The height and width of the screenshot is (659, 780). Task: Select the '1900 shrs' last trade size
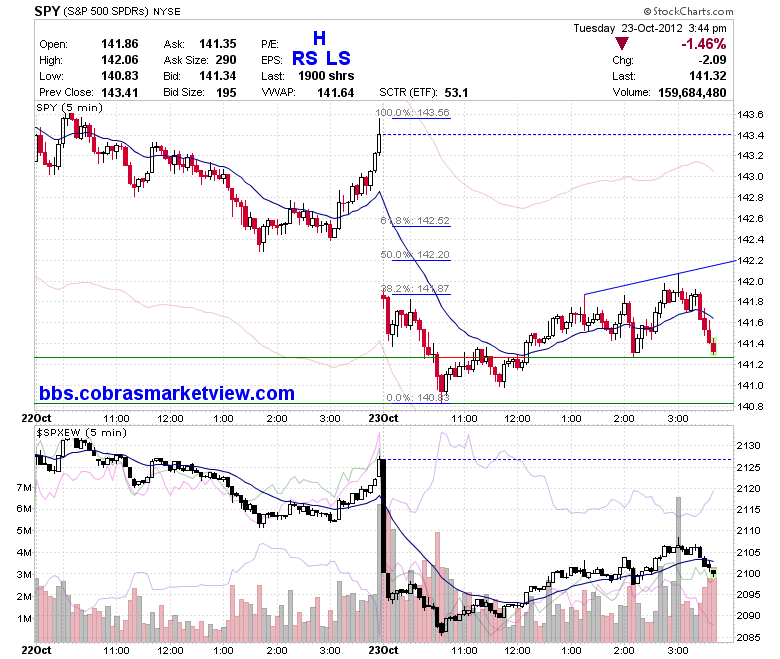(x=326, y=76)
